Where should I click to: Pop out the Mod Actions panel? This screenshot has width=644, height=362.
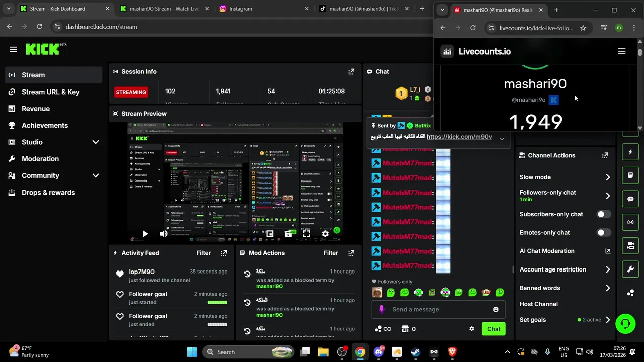[351, 253]
